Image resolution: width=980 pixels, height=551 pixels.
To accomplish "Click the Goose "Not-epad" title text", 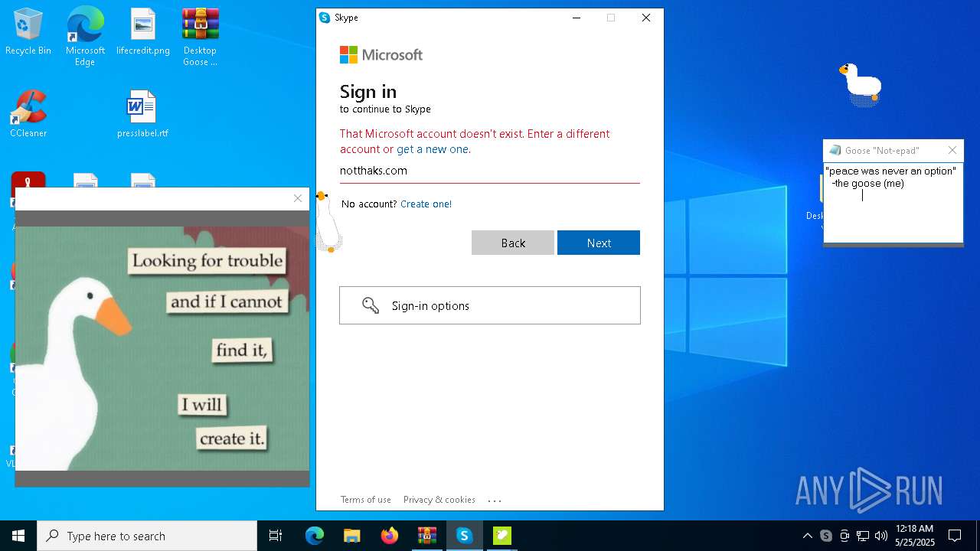I will click(x=882, y=151).
